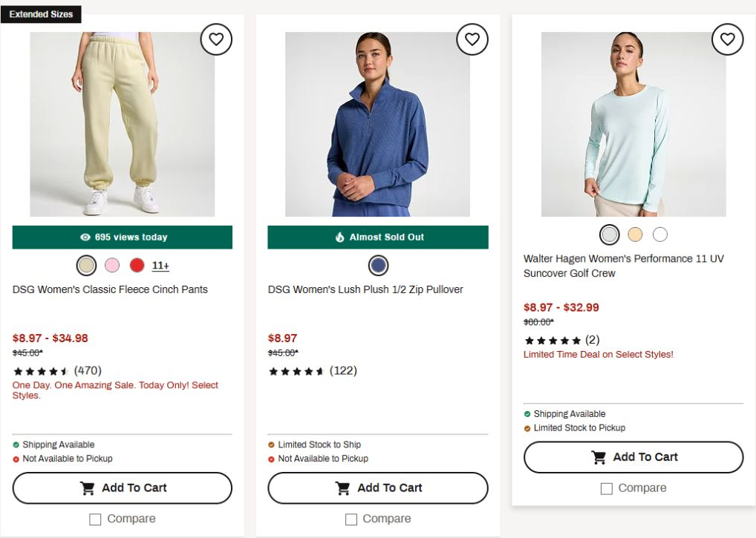Add Lush Plush Pullover to cart
756x538 pixels.
coord(378,488)
